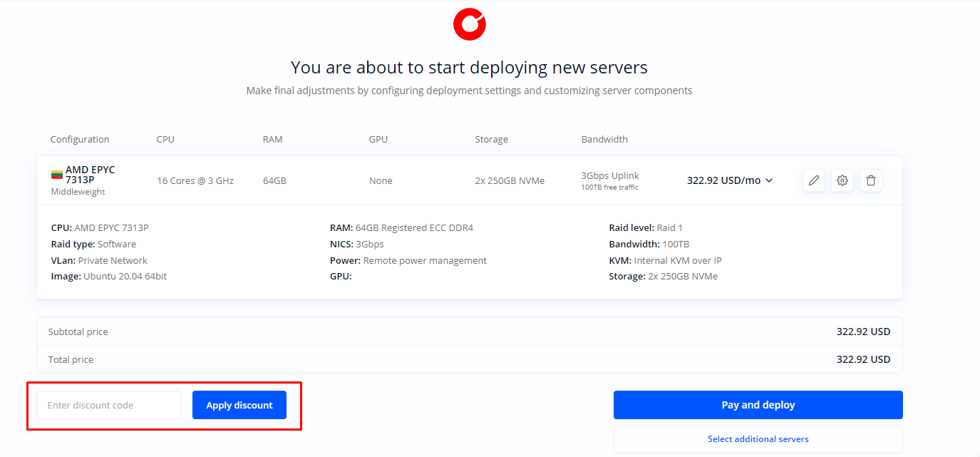
Task: Click the GPU None cell
Action: point(381,181)
